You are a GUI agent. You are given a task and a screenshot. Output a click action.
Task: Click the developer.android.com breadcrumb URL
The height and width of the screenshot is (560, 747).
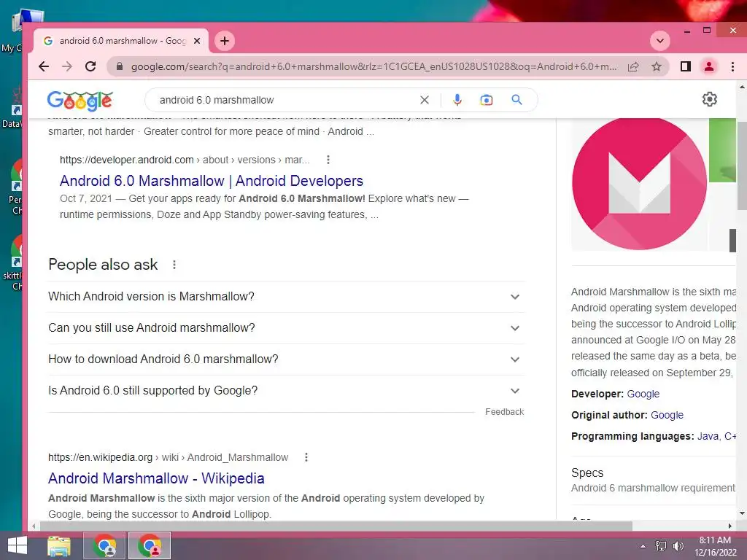pos(185,160)
